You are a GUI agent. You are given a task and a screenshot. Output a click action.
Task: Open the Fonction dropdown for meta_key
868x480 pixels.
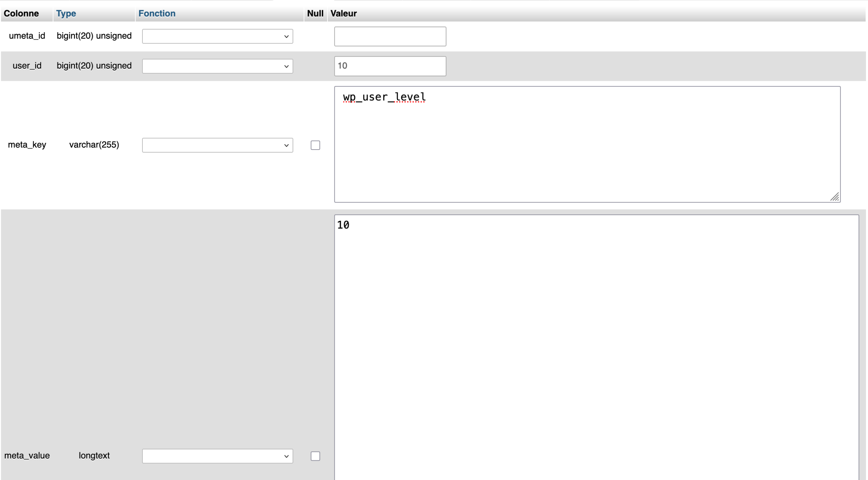[217, 145]
